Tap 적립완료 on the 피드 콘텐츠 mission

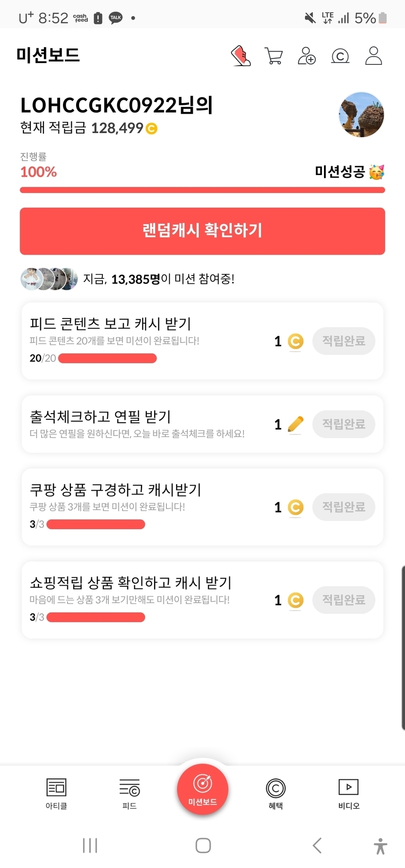click(x=344, y=341)
